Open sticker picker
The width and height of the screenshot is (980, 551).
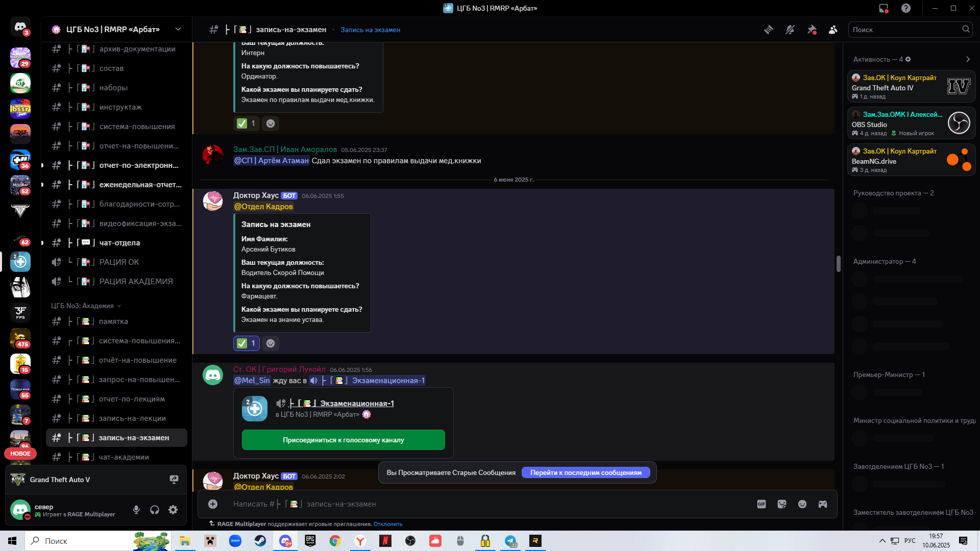click(x=782, y=504)
